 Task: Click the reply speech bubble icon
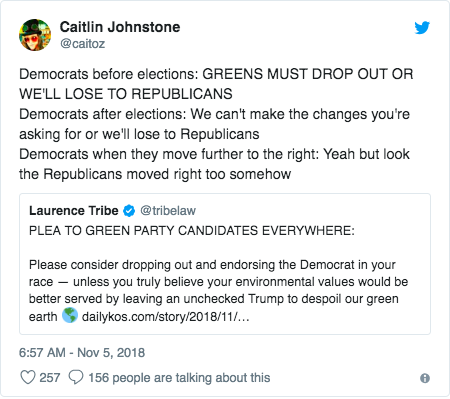(x=76, y=377)
